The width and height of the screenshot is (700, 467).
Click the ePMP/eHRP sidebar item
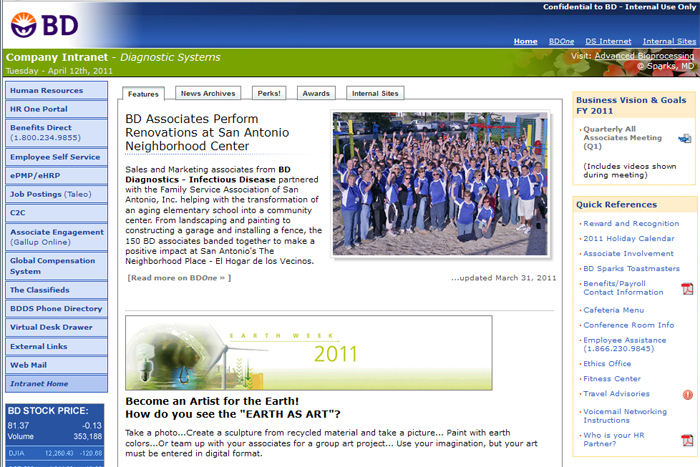coord(56,175)
